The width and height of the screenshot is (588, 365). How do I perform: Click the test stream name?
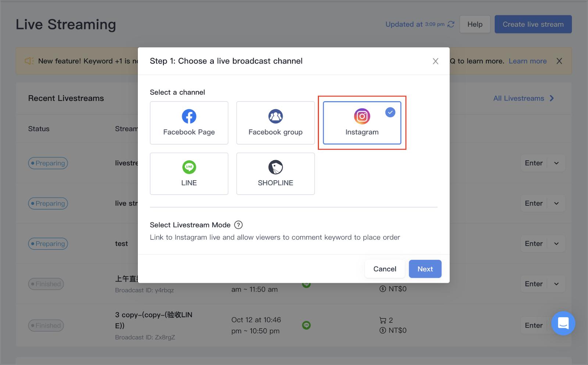click(x=121, y=244)
